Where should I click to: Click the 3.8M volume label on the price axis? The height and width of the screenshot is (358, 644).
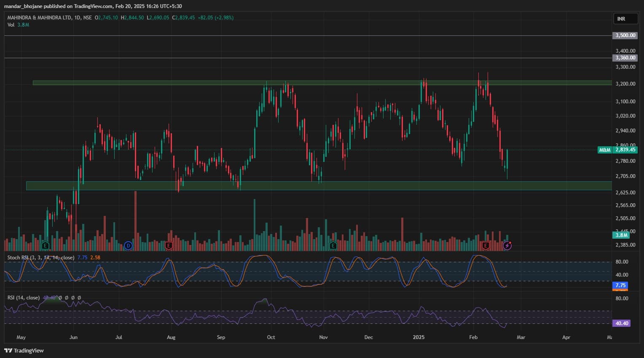tap(621, 235)
